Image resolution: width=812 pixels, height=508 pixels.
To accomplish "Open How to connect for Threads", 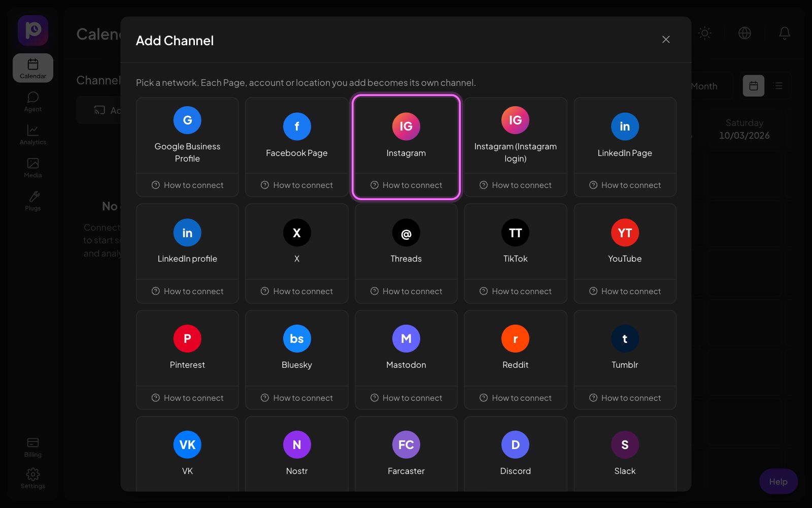I will pos(406,291).
